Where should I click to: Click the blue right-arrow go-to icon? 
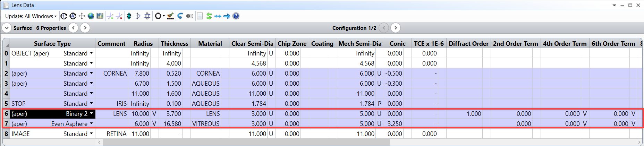pos(227,16)
